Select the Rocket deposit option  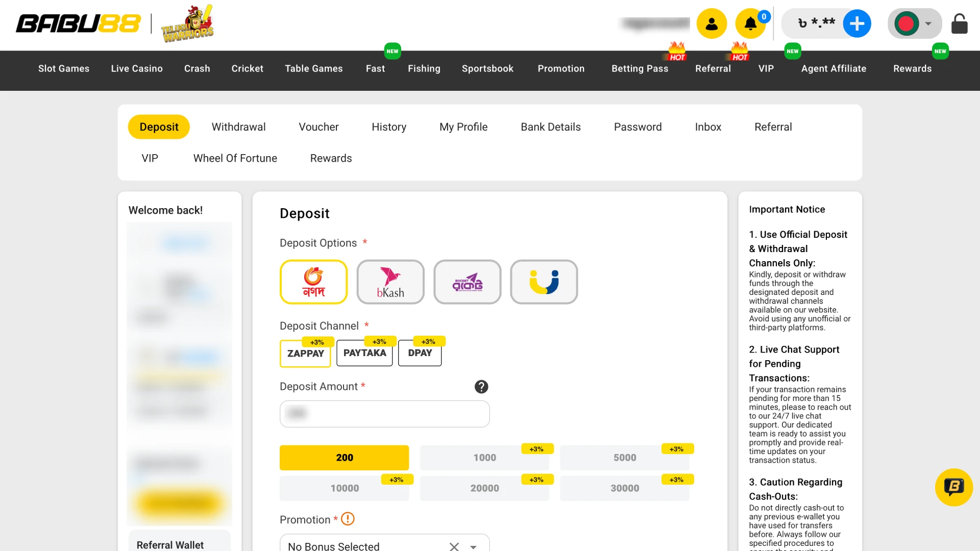[x=467, y=282]
